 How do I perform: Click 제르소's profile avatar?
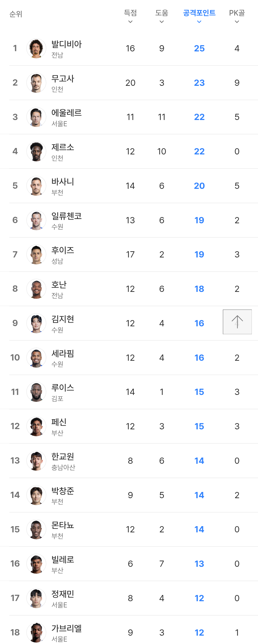36,152
